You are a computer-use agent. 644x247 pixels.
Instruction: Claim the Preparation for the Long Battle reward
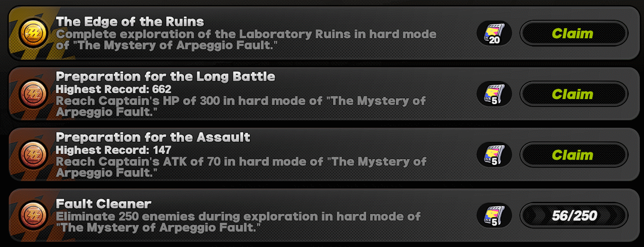tap(574, 94)
